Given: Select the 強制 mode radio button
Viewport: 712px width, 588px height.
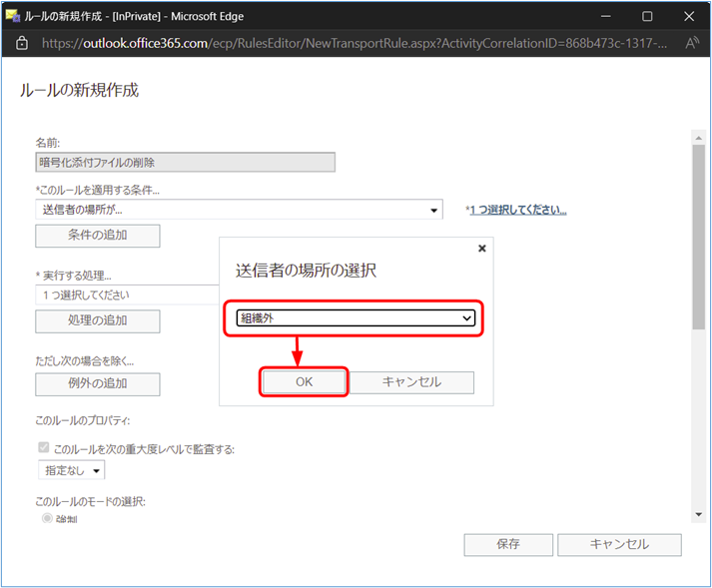Looking at the screenshot, I should pos(47,518).
